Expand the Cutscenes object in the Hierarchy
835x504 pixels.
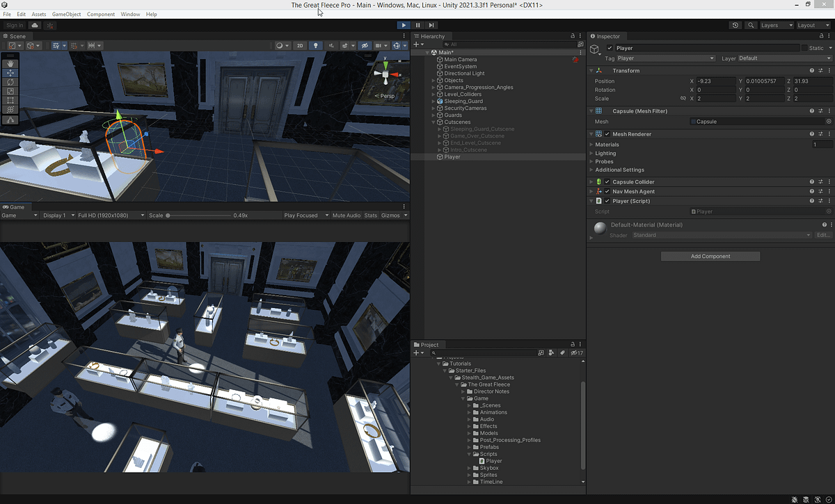[433, 122]
